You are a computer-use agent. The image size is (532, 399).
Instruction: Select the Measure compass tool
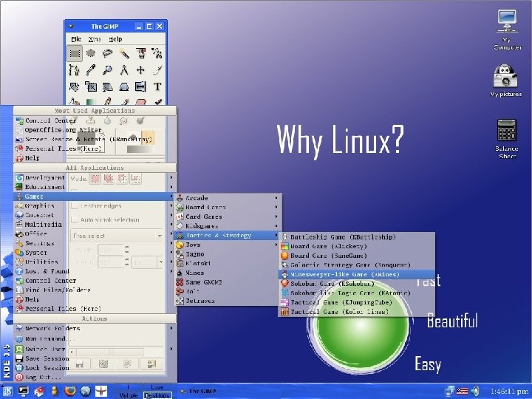[124, 70]
